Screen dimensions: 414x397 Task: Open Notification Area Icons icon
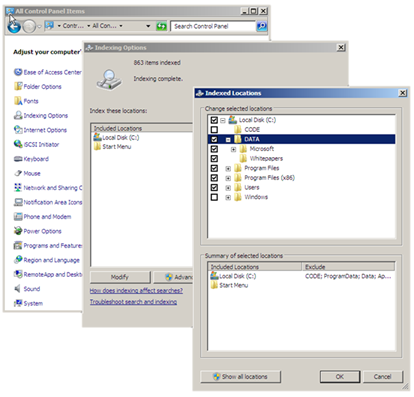click(18, 202)
